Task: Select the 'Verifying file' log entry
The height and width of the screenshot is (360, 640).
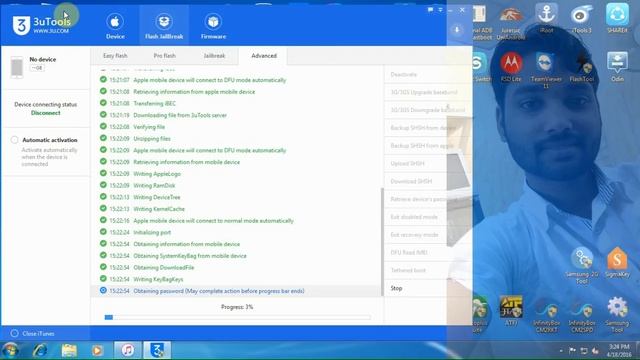Action: 149,127
